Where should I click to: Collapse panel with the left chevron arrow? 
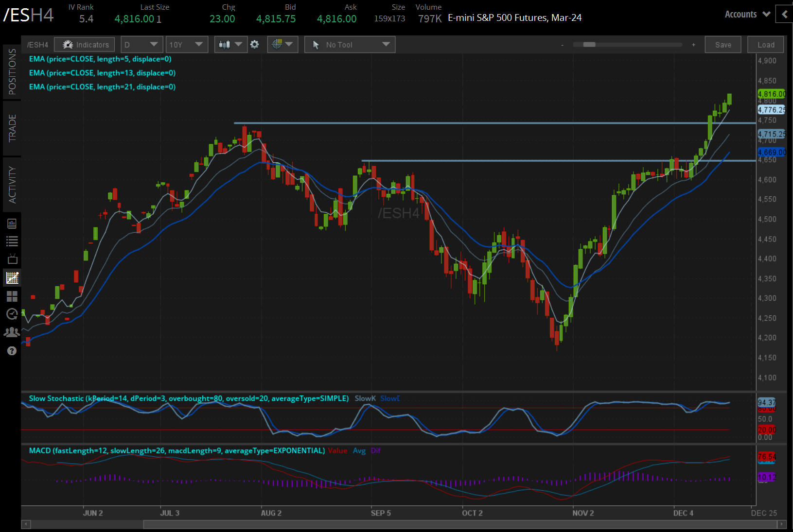[784, 15]
